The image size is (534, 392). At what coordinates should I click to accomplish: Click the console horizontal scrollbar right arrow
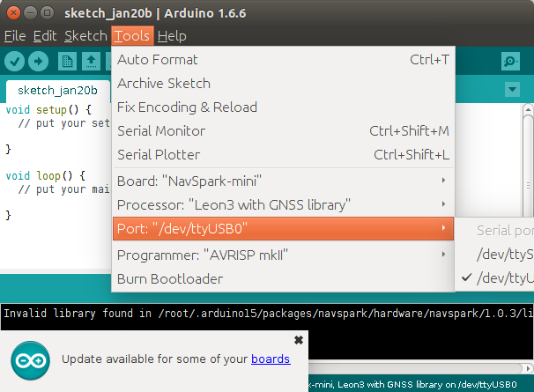[528, 368]
